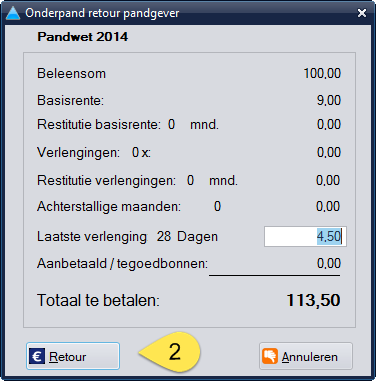Confirm the return with the Retour button label
Image resolution: width=376 pixels, height=381 pixels.
pos(68,357)
